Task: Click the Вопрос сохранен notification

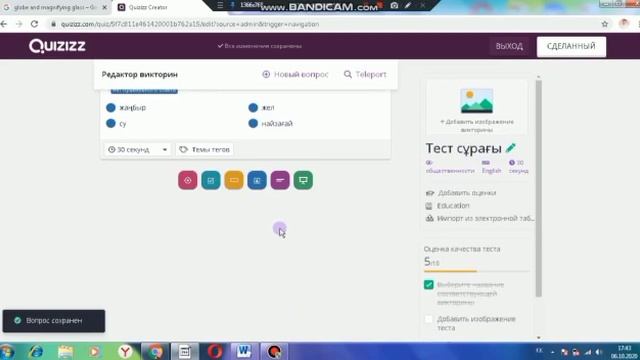Action: click(x=54, y=321)
